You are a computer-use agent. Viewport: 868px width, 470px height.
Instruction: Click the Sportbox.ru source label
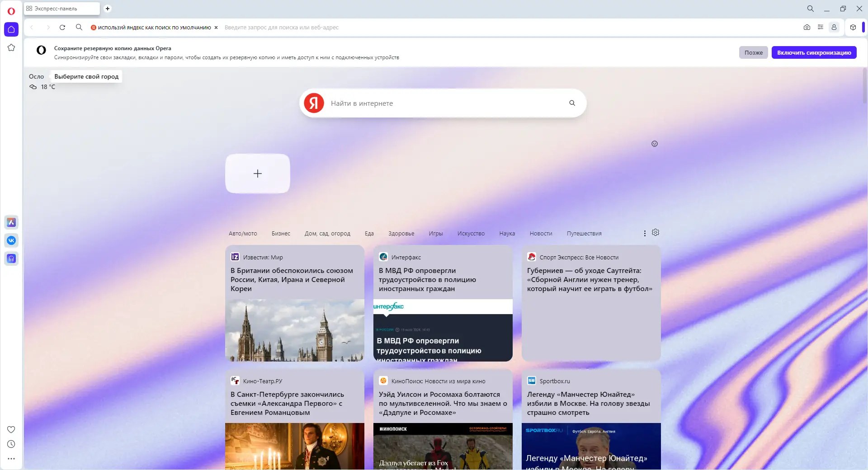point(555,381)
